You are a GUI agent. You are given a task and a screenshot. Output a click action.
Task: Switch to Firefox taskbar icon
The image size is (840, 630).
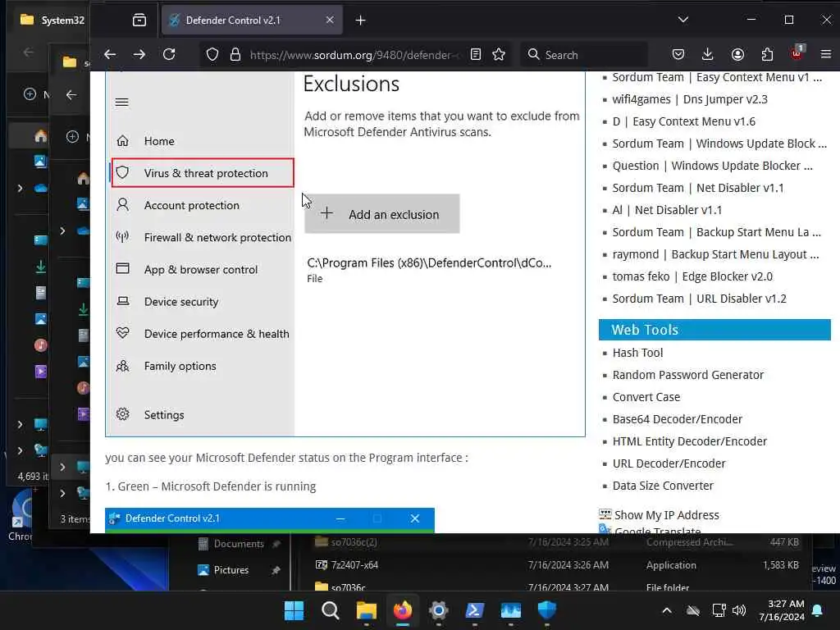pos(402,610)
